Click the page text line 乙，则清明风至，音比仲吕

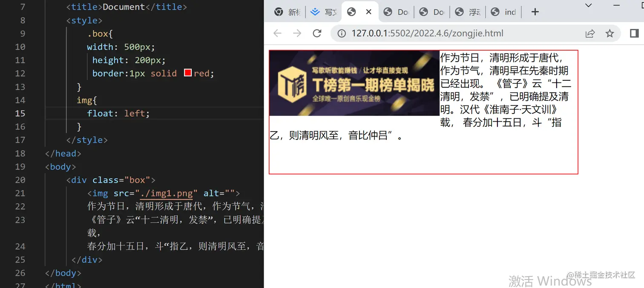tap(336, 136)
